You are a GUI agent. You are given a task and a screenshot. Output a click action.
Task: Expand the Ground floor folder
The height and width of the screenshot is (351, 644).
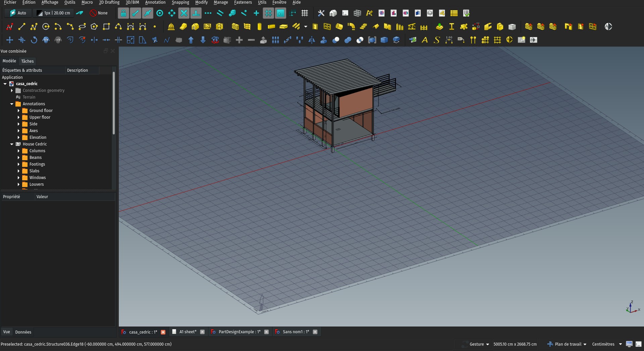(x=18, y=111)
